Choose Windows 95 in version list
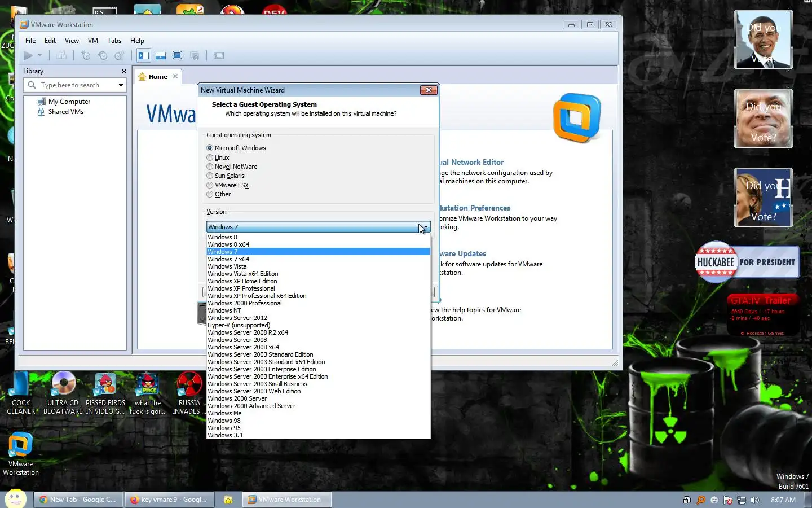This screenshot has height=508, width=812. [319, 428]
